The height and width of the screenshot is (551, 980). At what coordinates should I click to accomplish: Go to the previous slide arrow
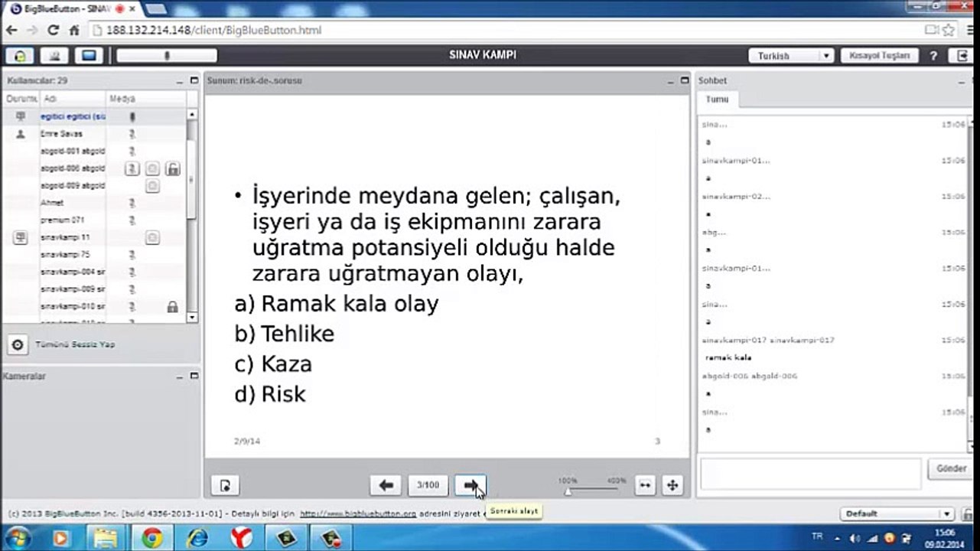386,485
